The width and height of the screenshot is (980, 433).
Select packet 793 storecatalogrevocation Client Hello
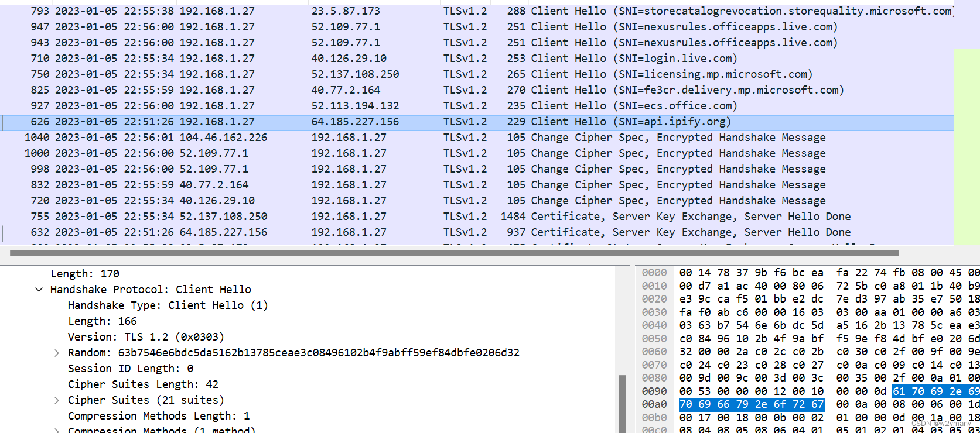point(477,11)
